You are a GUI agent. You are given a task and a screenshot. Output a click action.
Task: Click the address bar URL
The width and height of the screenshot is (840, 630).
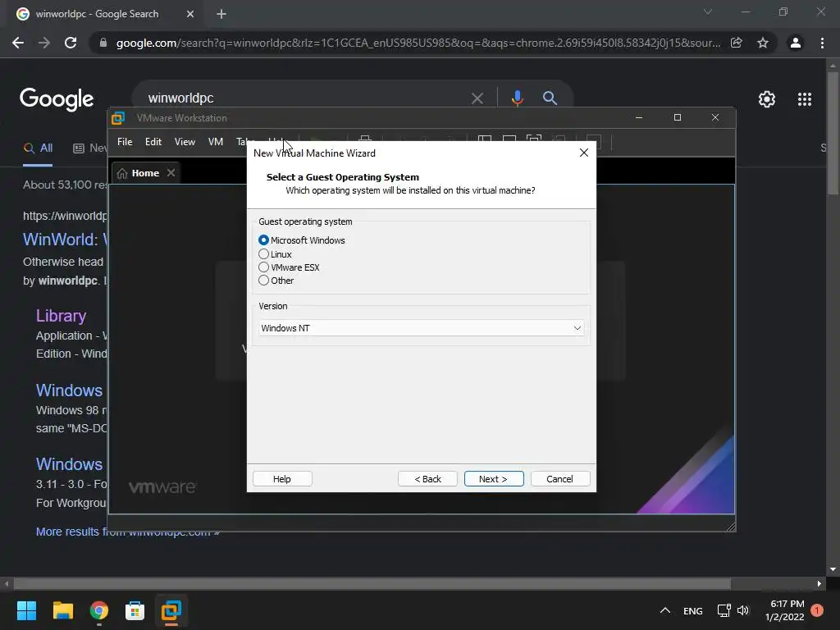pos(418,43)
